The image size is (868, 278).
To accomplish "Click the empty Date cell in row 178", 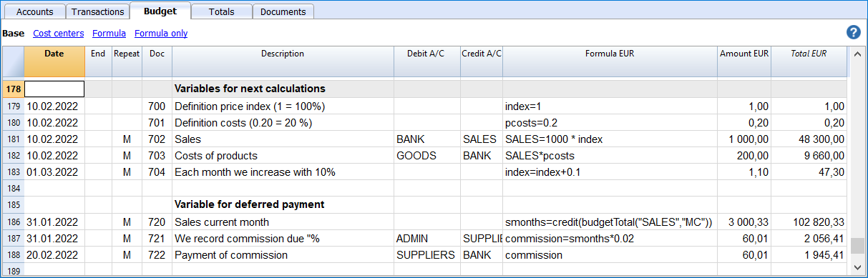I will coord(54,89).
